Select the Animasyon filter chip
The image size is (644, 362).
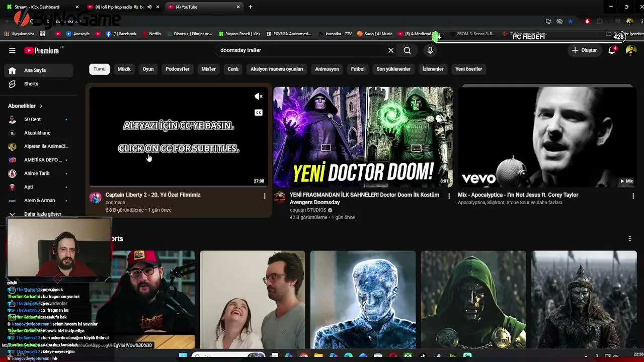pos(327,69)
